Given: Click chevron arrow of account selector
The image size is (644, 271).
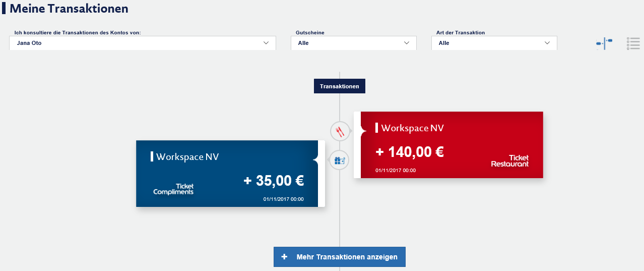Looking at the screenshot, I should click(x=266, y=43).
